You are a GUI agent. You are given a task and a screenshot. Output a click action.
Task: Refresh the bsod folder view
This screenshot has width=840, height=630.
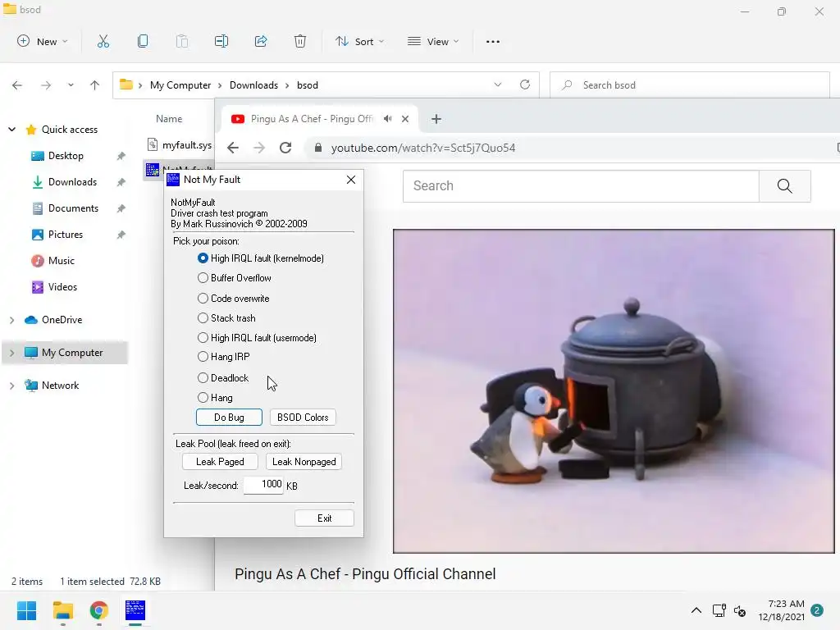[x=525, y=84]
